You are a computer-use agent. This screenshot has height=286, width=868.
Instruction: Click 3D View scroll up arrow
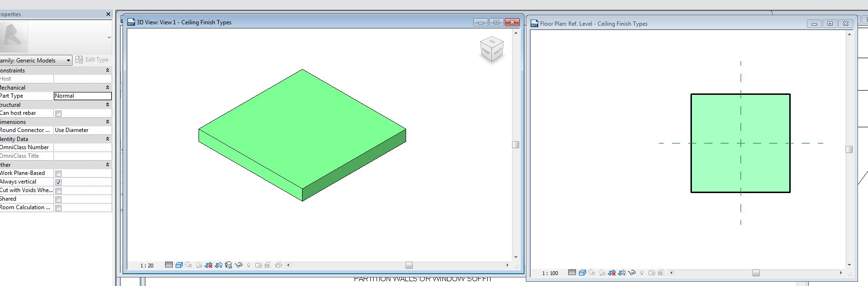[x=515, y=33]
